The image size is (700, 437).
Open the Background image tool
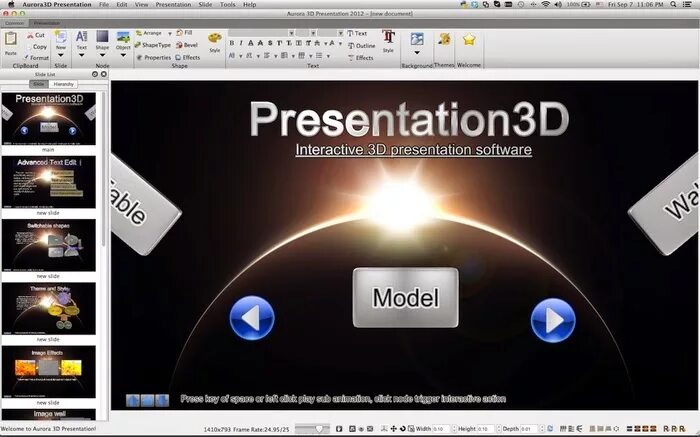click(x=417, y=39)
